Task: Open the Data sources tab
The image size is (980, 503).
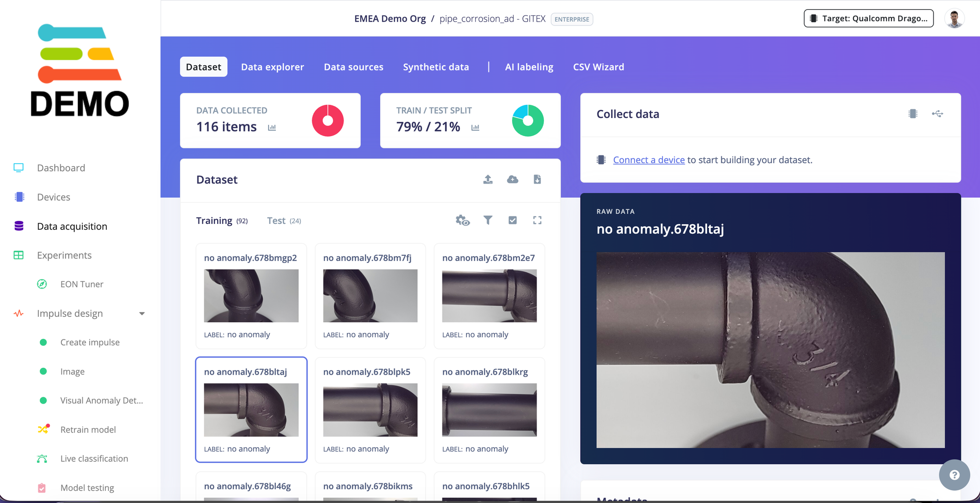Action: point(353,67)
